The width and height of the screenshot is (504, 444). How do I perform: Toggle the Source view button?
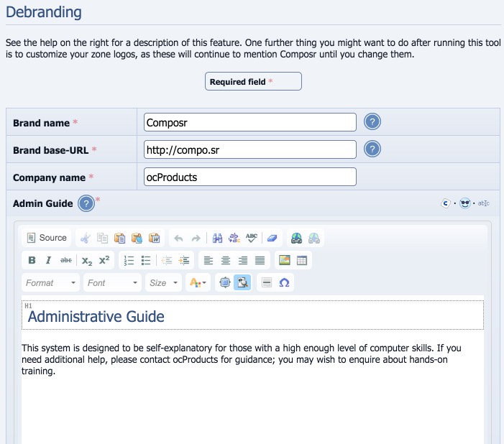click(47, 238)
